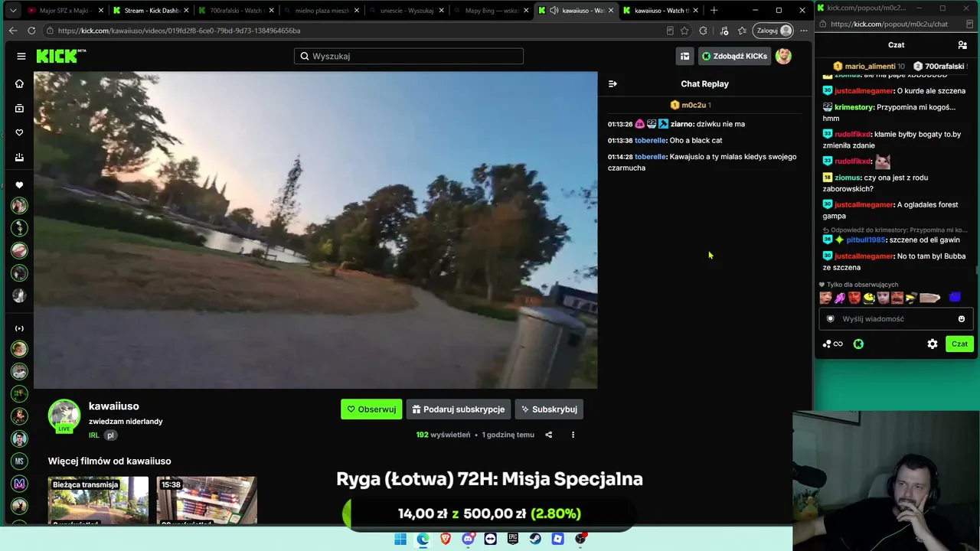Open the Windows Start menu

point(400,539)
